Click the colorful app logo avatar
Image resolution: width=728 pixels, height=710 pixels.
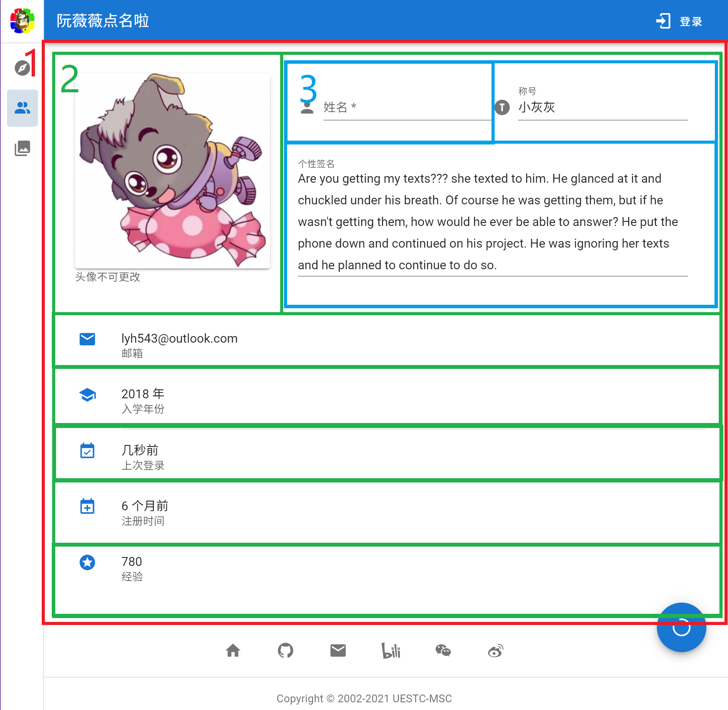22,21
